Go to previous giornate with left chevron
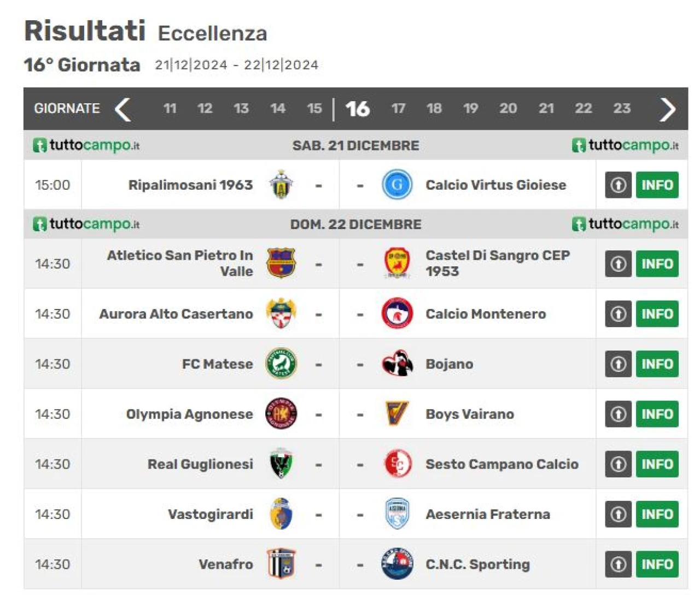The width and height of the screenshot is (700, 601). coord(122,109)
